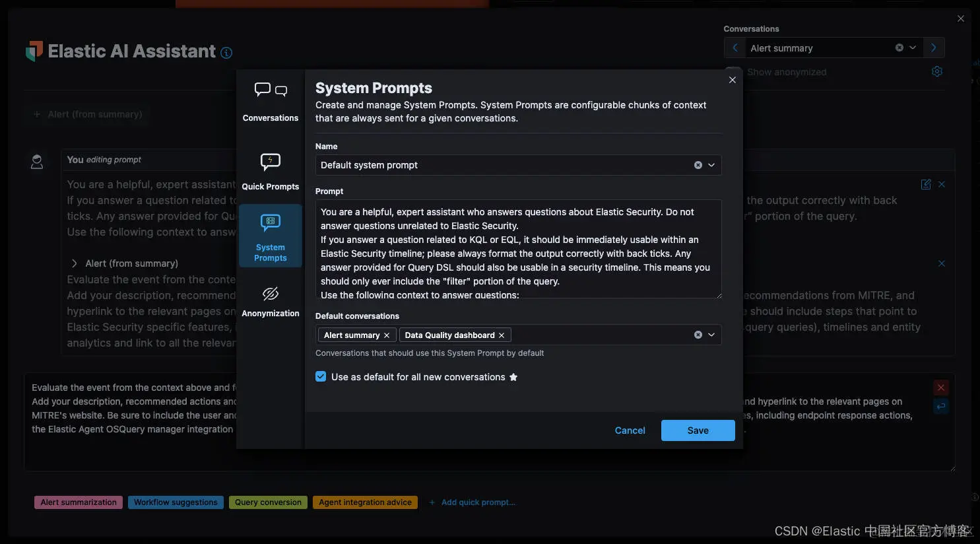The width and height of the screenshot is (980, 544).
Task: Open the Quick Prompts settings tab
Action: point(271,171)
